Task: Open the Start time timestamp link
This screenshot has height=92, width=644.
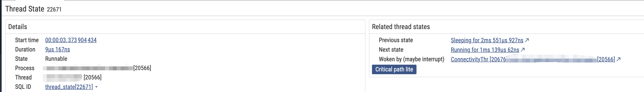Action: pos(71,40)
